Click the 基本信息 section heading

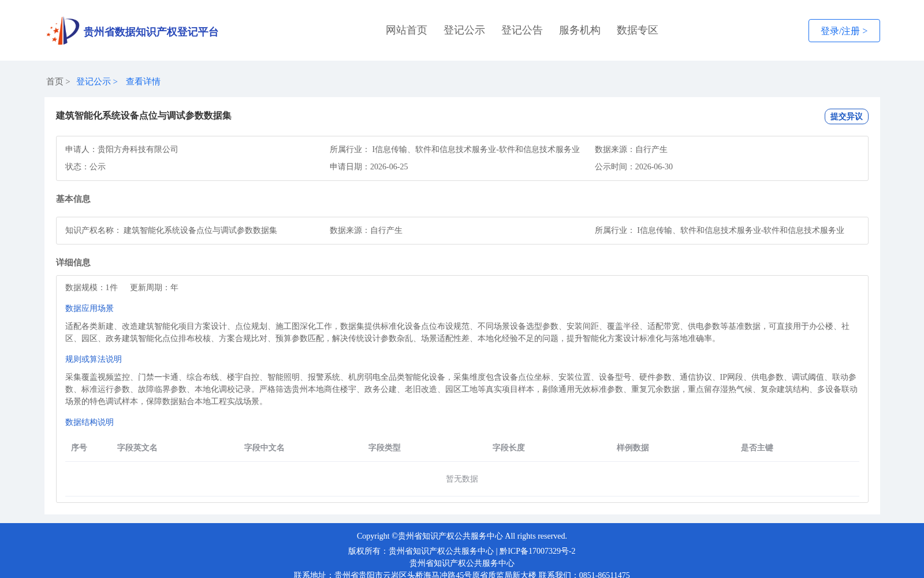73,199
